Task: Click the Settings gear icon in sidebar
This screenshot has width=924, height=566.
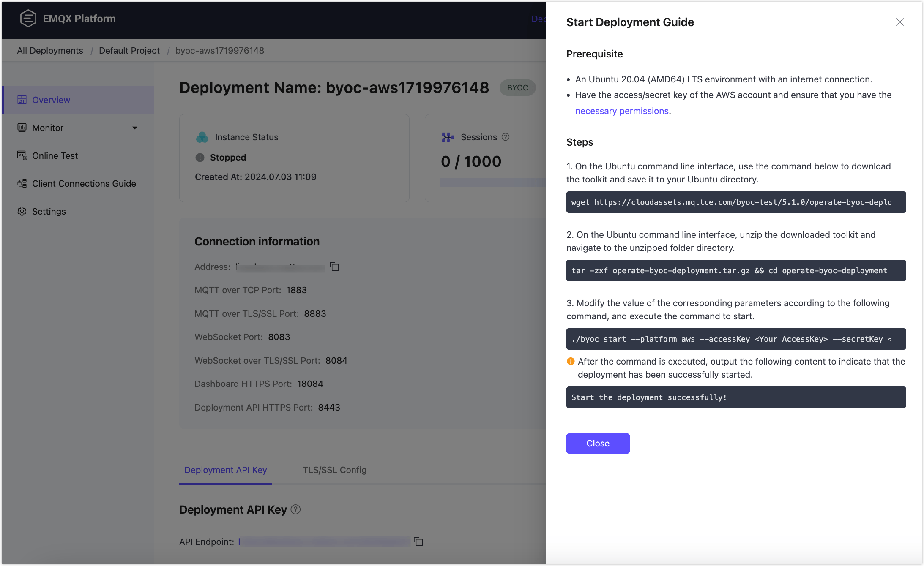Action: pos(22,211)
